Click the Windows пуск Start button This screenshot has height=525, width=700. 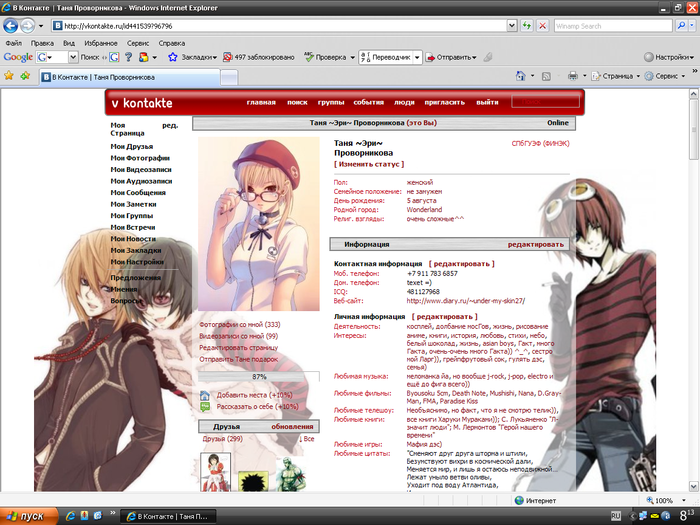click(x=29, y=516)
